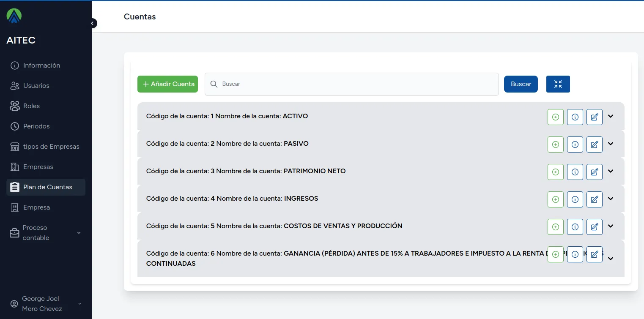
Task: Edit the INGRESOS account
Action: tap(595, 199)
